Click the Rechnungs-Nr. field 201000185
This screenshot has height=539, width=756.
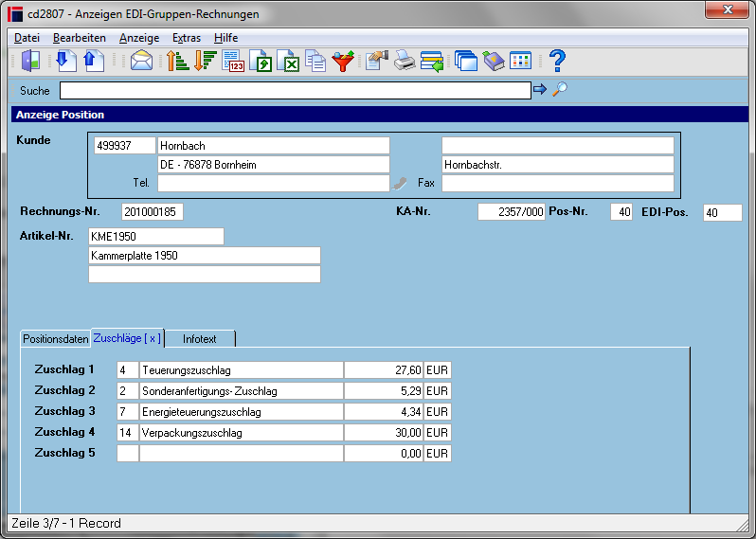click(x=153, y=212)
